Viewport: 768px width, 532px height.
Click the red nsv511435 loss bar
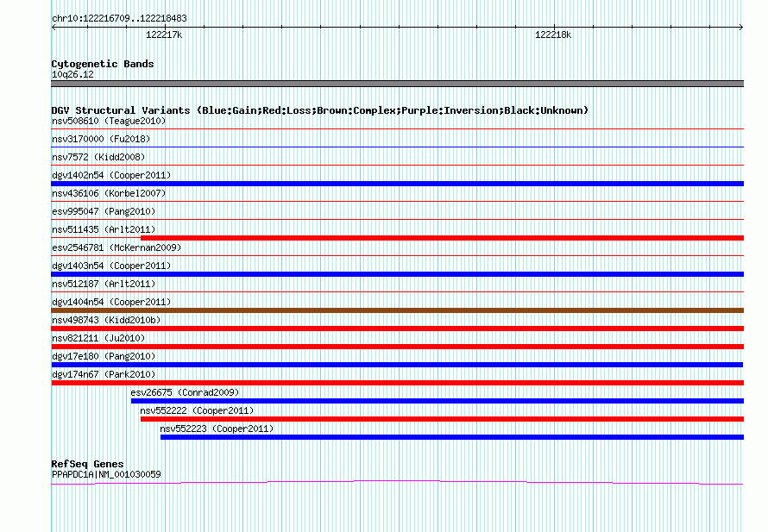tap(442, 238)
